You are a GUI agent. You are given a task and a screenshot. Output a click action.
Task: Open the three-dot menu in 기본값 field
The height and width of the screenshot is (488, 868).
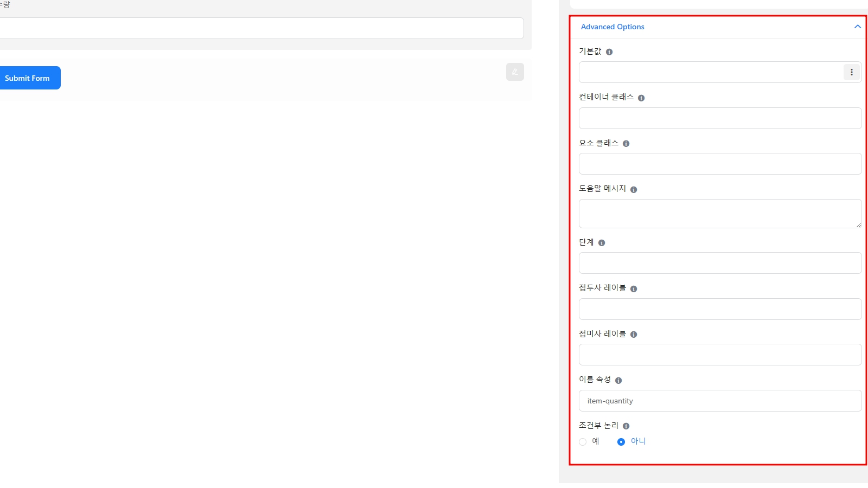(852, 72)
